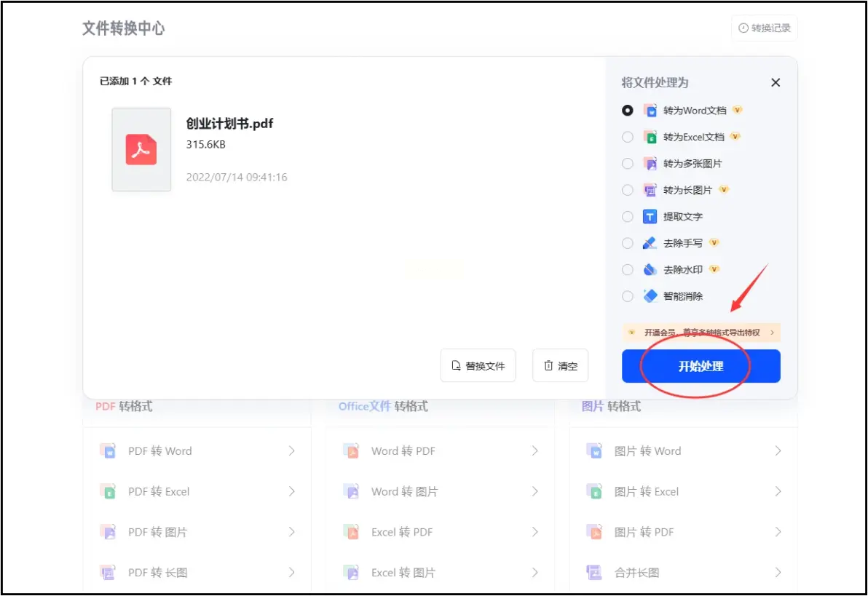
Task: Expand the 合并长图 chevron
Action: tap(778, 572)
